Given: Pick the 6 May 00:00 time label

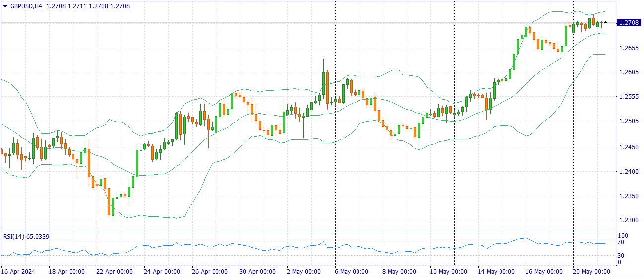Looking at the screenshot, I should pos(351,272).
